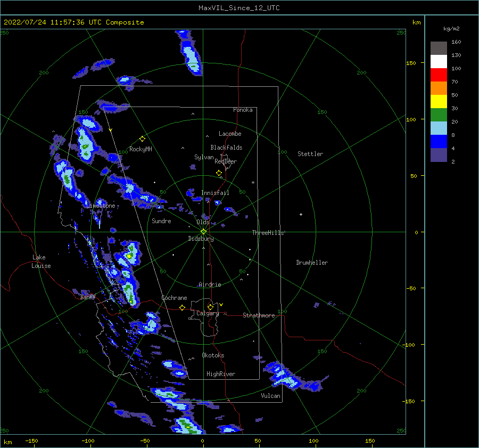The height and width of the screenshot is (448, 479).
Task: Click the yellow -150 tick on bottom axis
Action: [x=31, y=441]
